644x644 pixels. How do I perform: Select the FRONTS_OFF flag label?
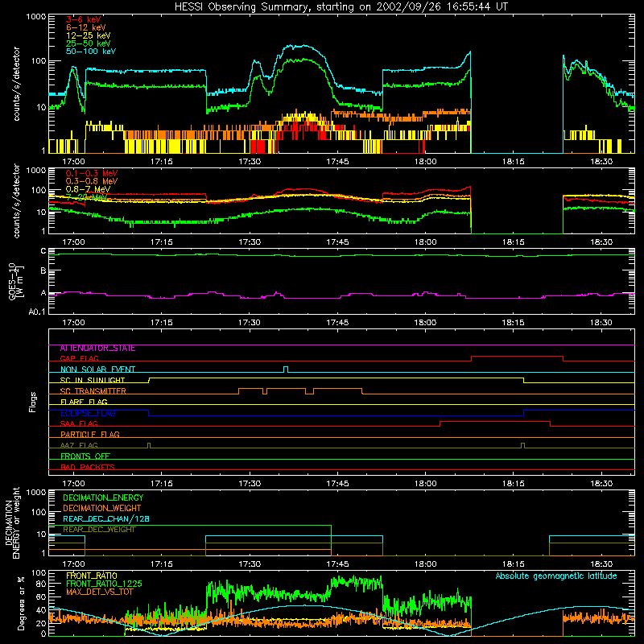pyautogui.click(x=85, y=456)
